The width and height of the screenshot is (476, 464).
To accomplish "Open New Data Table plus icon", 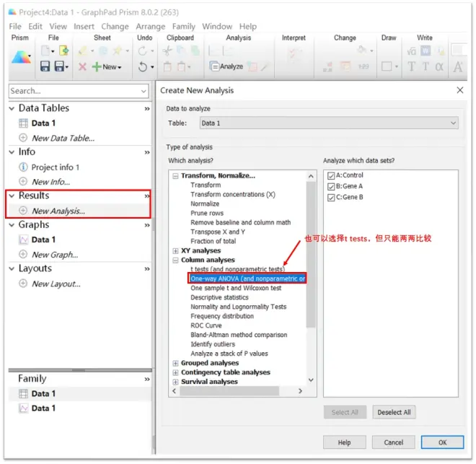I will 23,138.
